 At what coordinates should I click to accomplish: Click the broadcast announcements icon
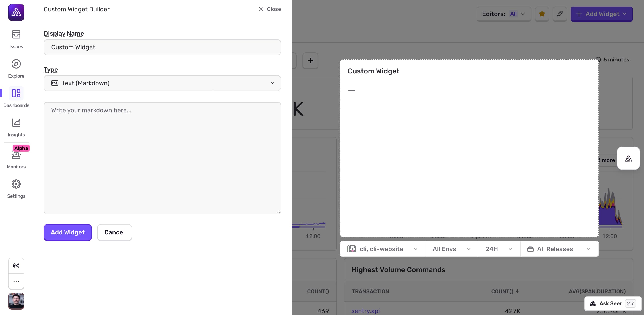[16, 265]
